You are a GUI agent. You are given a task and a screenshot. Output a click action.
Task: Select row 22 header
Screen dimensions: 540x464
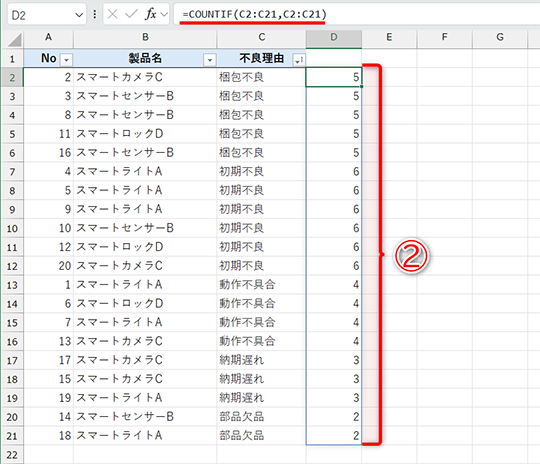click(12, 455)
